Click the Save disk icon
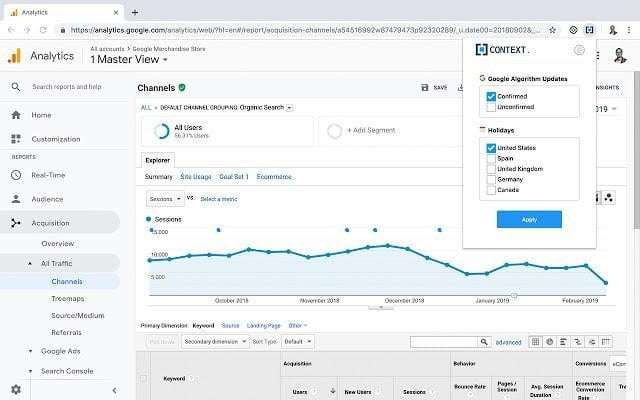This screenshot has width=640, height=400. tap(425, 87)
